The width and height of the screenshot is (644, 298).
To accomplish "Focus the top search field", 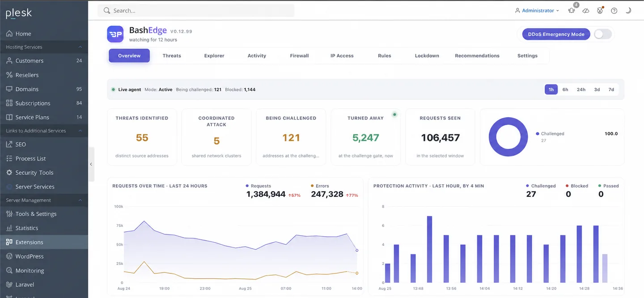I will 196,11.
